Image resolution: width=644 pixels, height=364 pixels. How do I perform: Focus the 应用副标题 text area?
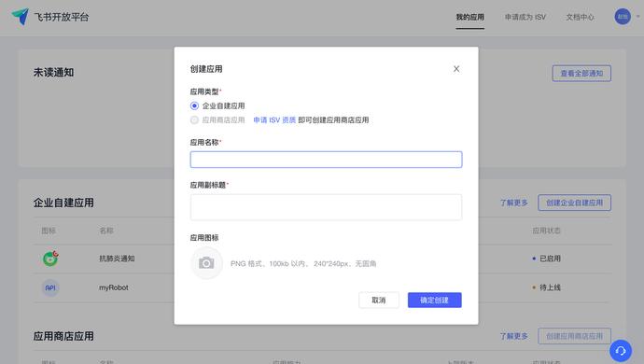326,207
